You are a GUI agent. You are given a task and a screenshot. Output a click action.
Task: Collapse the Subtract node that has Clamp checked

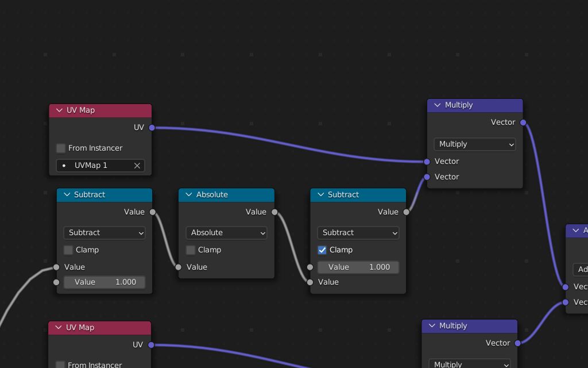pyautogui.click(x=320, y=194)
